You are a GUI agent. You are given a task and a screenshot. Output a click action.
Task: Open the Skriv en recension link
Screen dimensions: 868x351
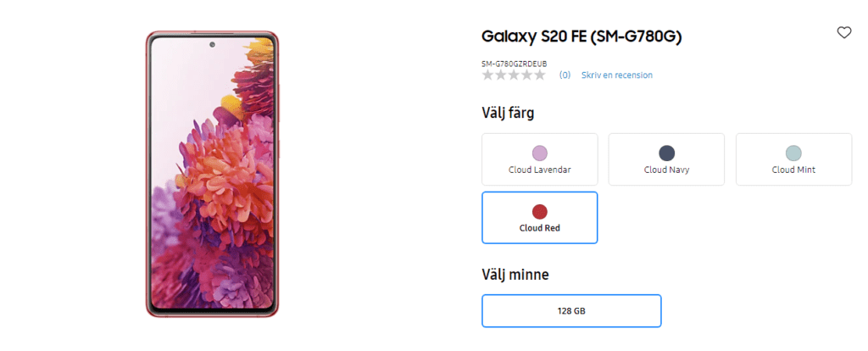(617, 75)
